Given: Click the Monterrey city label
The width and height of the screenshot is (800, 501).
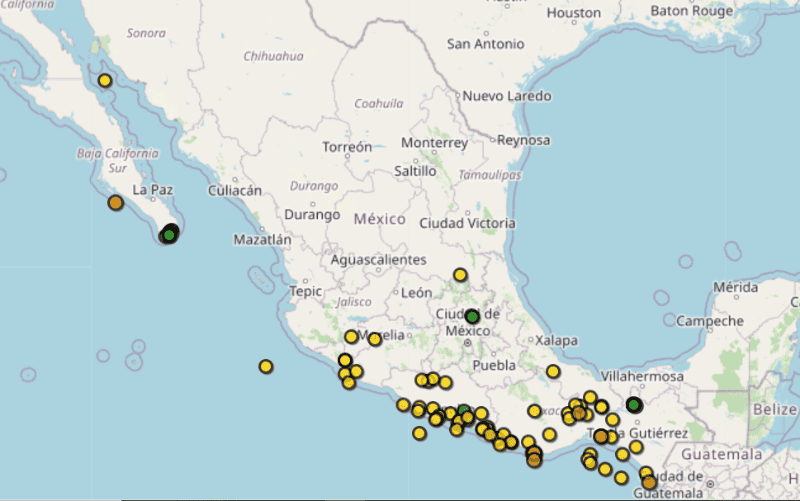Looking at the screenshot, I should [434, 143].
